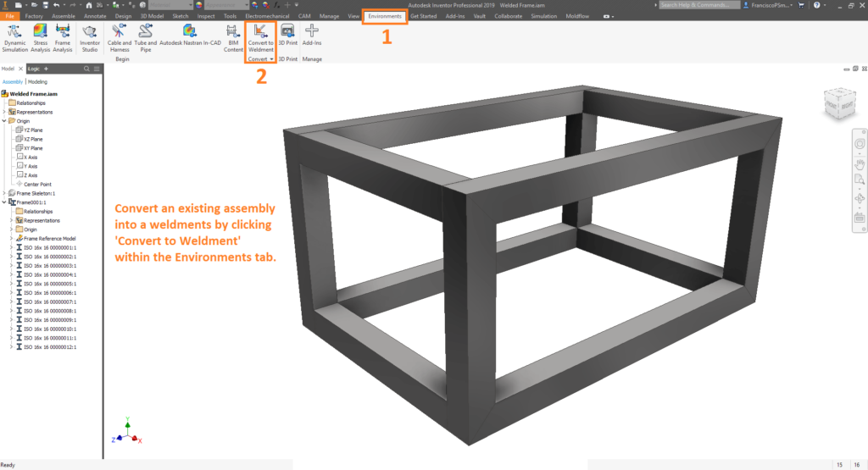Click the New document icon in quick access toolbar

tap(19, 5)
